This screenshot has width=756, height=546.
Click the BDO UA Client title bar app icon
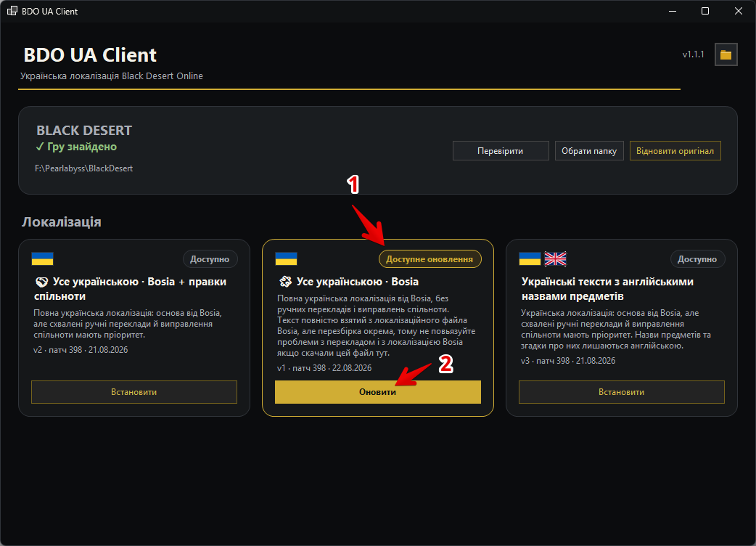[12, 11]
